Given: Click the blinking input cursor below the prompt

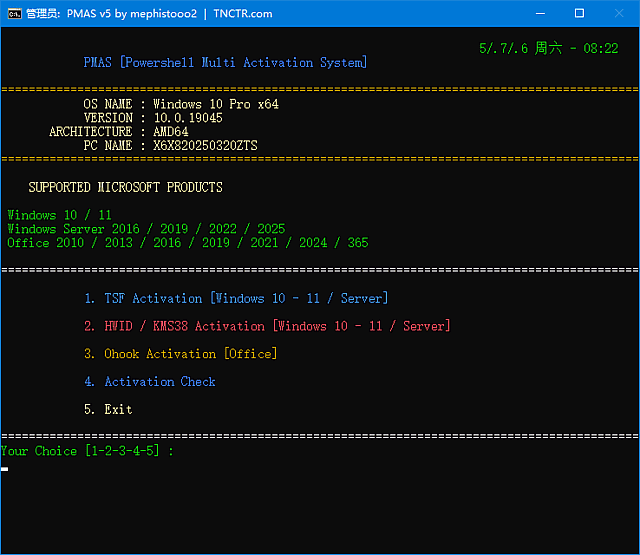Looking at the screenshot, I should coord(4,469).
